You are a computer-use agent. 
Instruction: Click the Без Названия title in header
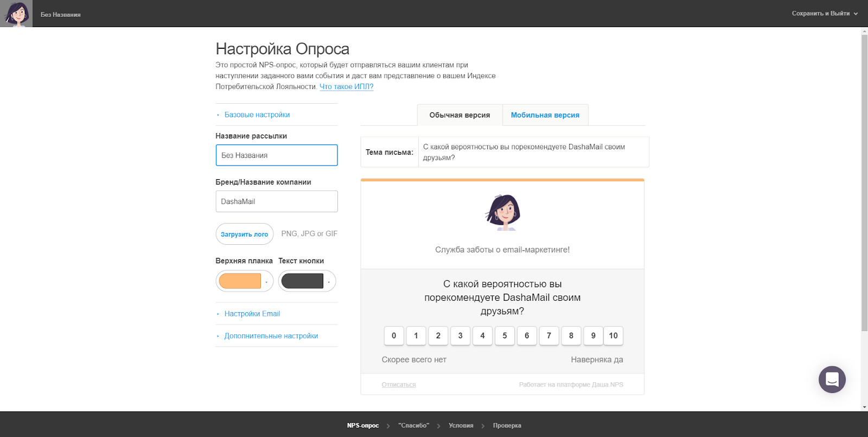[x=61, y=15]
